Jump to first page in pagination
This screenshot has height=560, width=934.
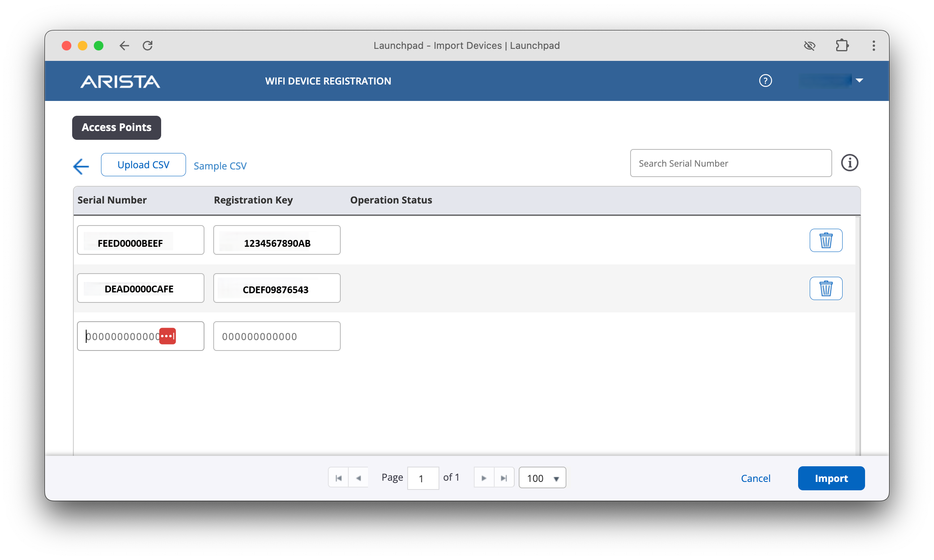pyautogui.click(x=338, y=478)
